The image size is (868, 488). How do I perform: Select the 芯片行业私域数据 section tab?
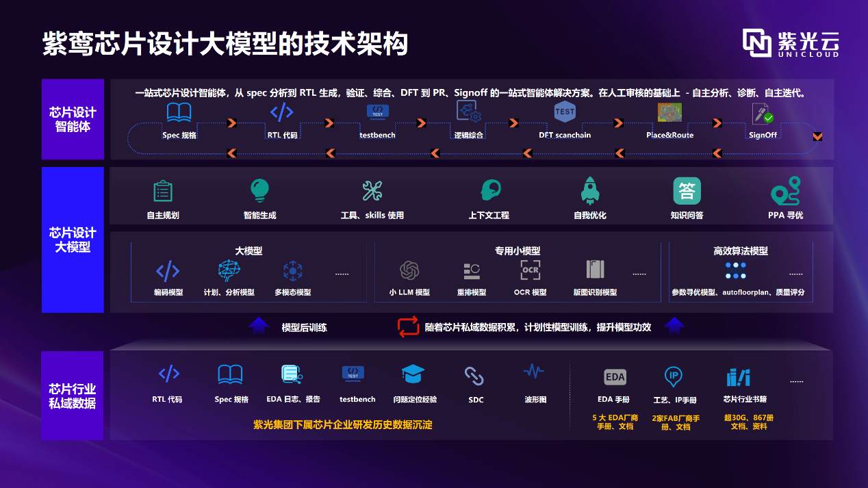(73, 396)
